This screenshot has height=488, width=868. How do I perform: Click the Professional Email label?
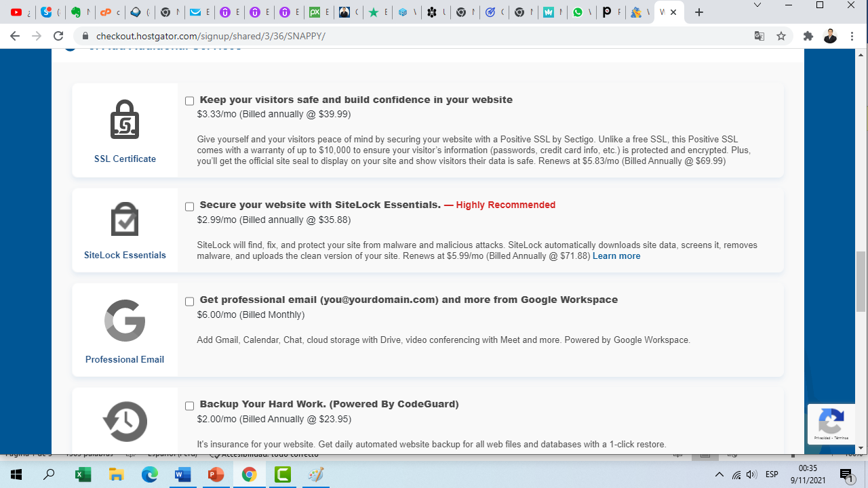(x=125, y=359)
